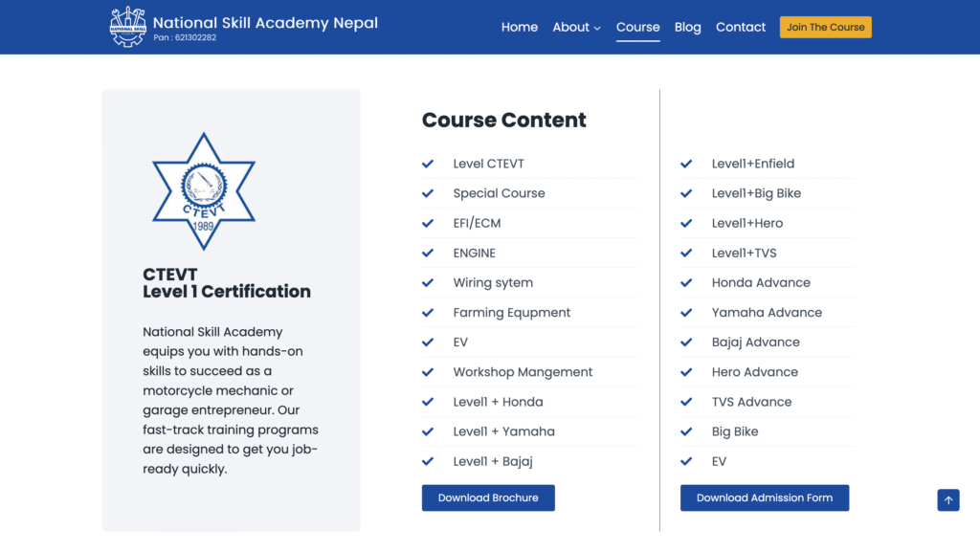This screenshot has height=552, width=980.
Task: Go to the Home menu item
Action: [520, 27]
